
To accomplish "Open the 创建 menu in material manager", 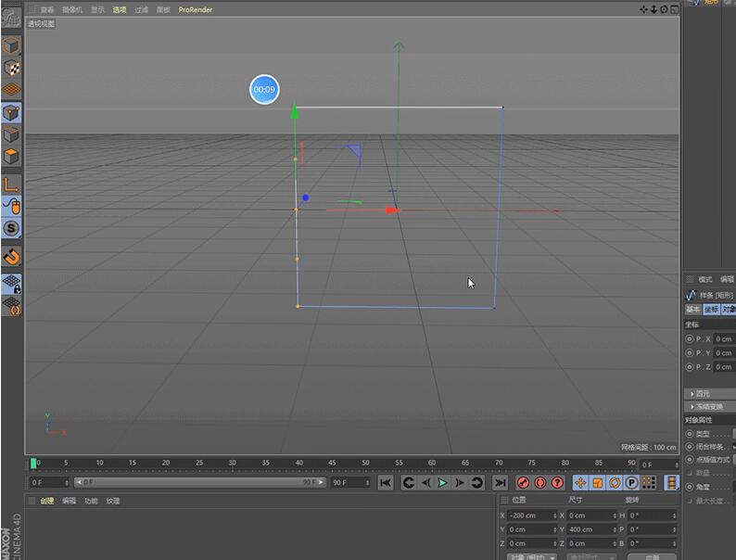I will coord(47,501).
